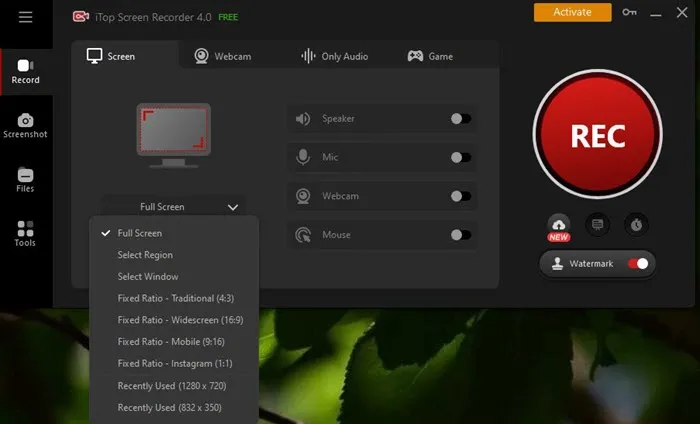Click the microphone icon
The width and height of the screenshot is (700, 424).
point(303,157)
